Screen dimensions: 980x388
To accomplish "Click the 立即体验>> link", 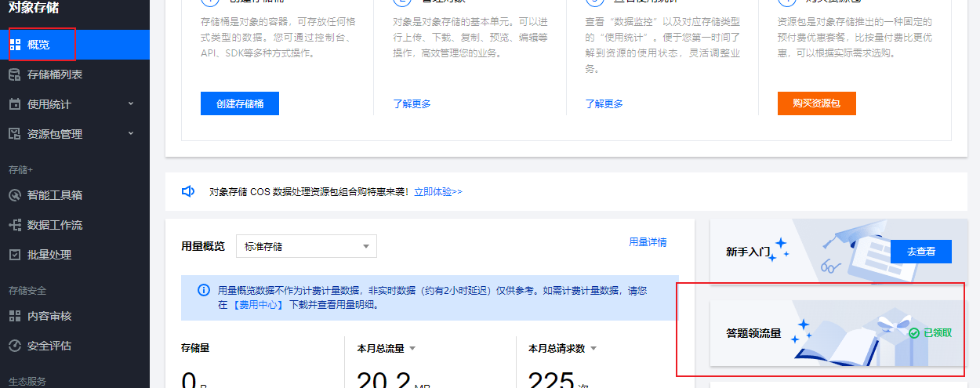I will click(x=438, y=191).
